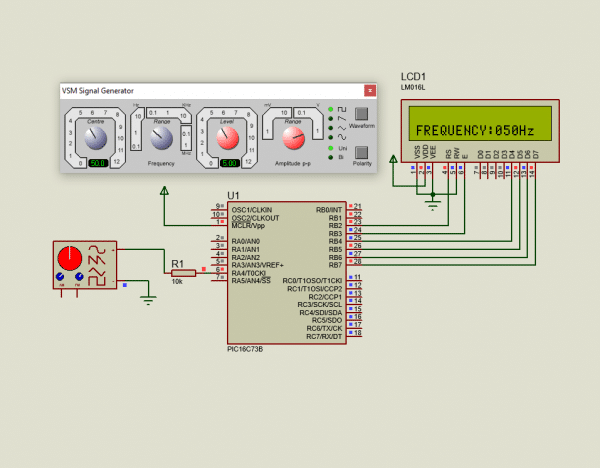Click the U1 reference label
Screen dimensions: 600x468
click(233, 196)
